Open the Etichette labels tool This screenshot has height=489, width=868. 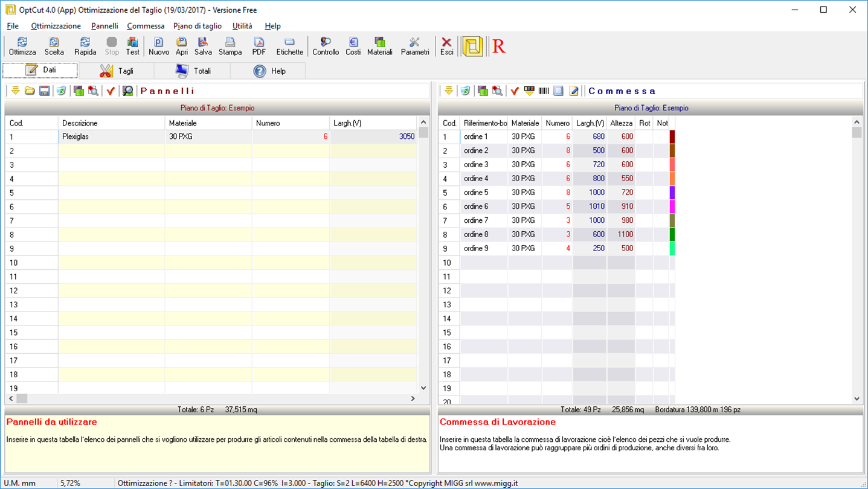click(289, 46)
